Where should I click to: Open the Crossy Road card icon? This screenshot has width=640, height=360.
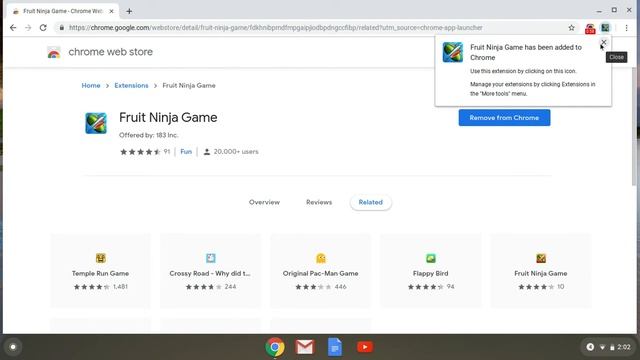(x=211, y=258)
